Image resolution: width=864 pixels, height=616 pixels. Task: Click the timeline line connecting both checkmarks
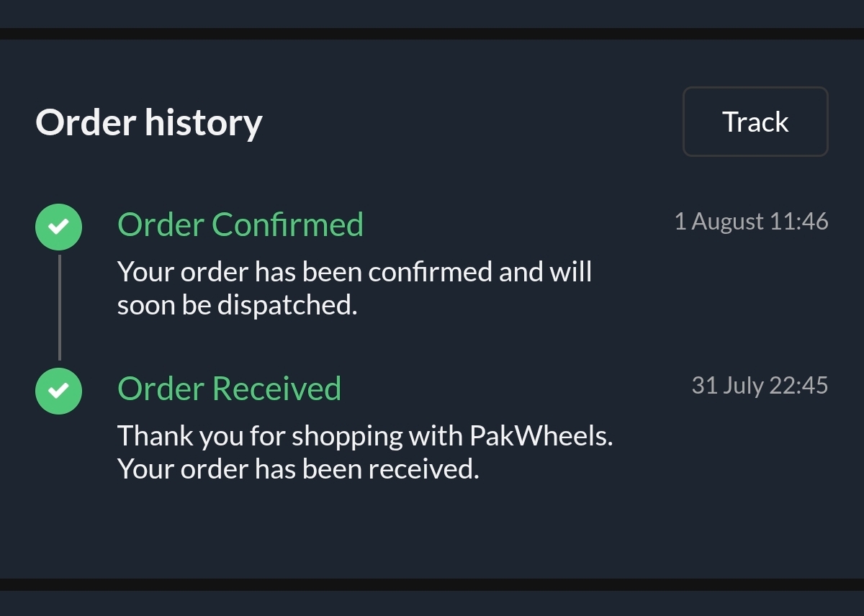[x=59, y=307]
